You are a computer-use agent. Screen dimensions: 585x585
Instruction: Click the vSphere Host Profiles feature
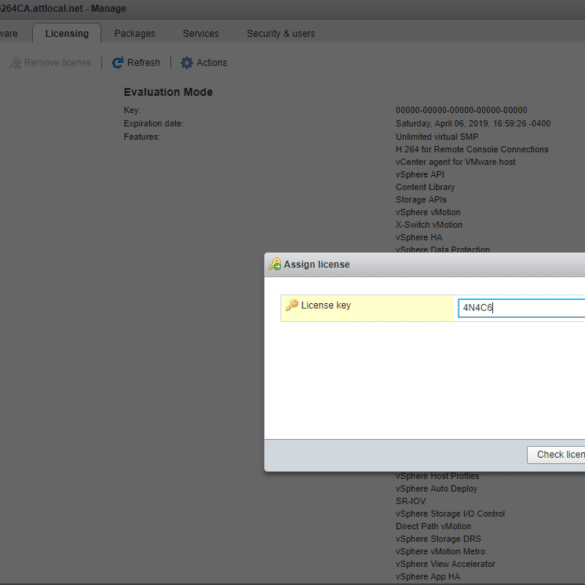pyautogui.click(x=437, y=476)
